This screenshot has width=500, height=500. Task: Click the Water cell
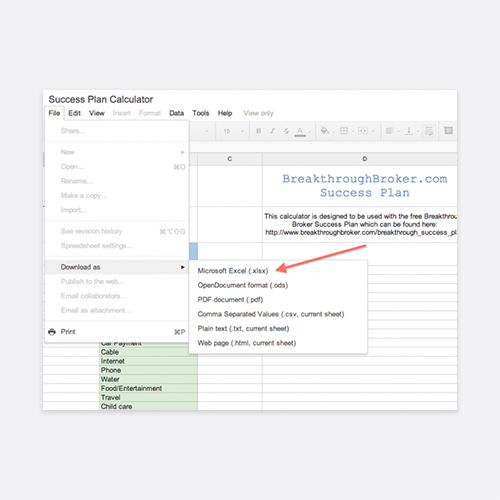[148, 379]
